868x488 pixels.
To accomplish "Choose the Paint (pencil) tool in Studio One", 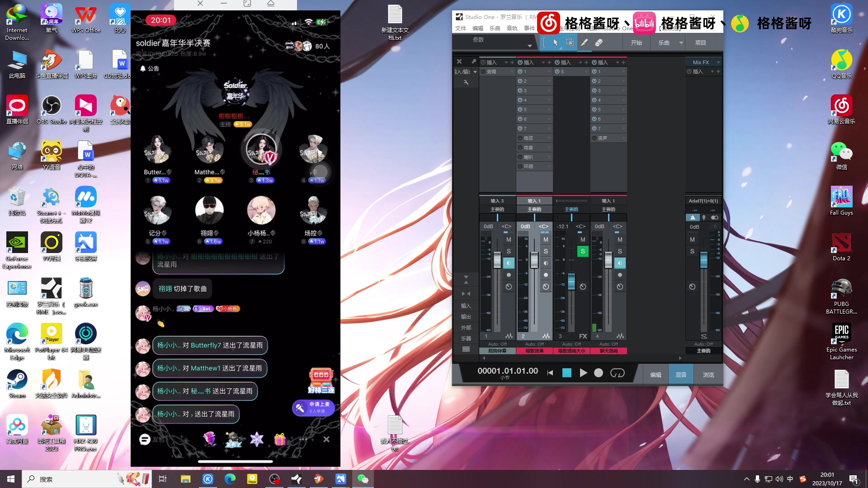I will tap(584, 42).
